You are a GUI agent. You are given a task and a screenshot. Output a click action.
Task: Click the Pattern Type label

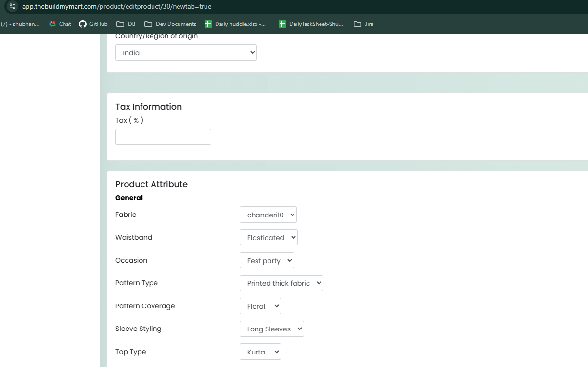[137, 283]
